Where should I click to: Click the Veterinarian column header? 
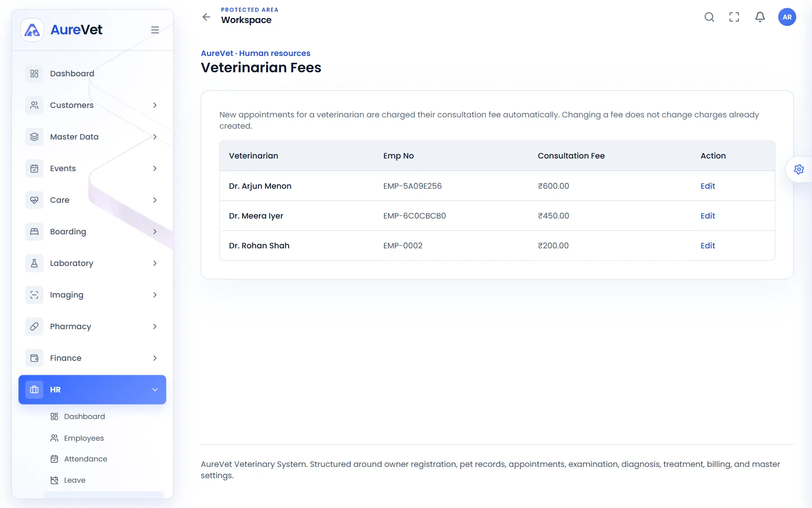[x=254, y=156]
